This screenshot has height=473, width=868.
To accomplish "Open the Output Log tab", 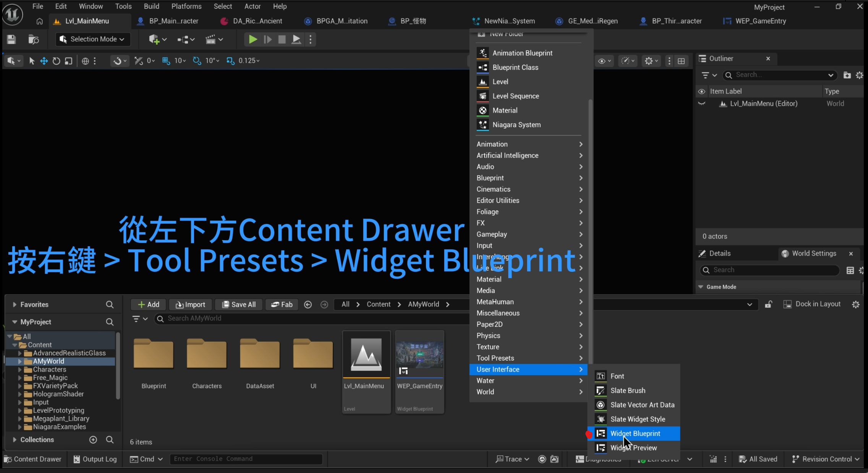I will tap(95, 459).
